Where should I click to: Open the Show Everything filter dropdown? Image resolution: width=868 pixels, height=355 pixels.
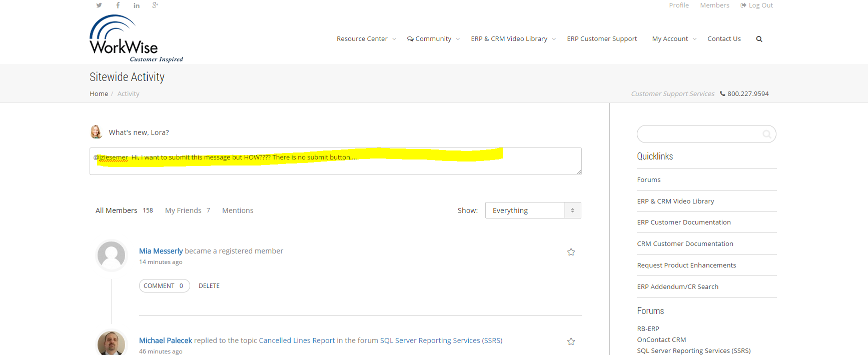click(x=532, y=210)
